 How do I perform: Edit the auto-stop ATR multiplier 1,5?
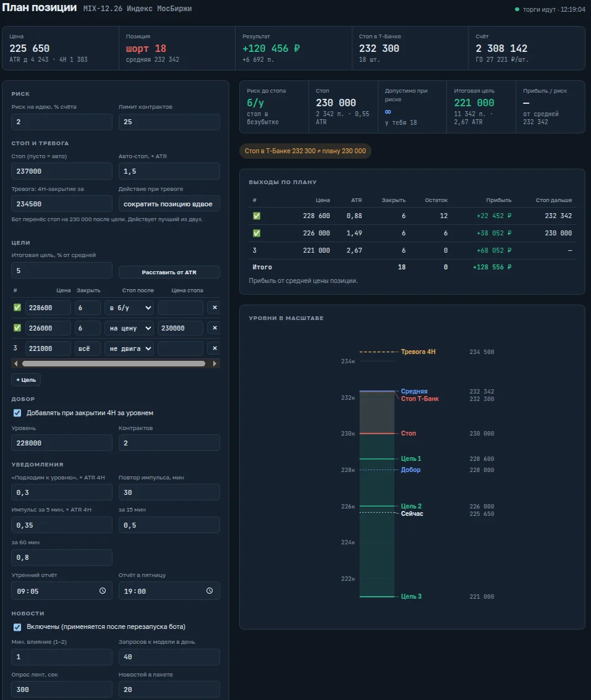coord(169,171)
